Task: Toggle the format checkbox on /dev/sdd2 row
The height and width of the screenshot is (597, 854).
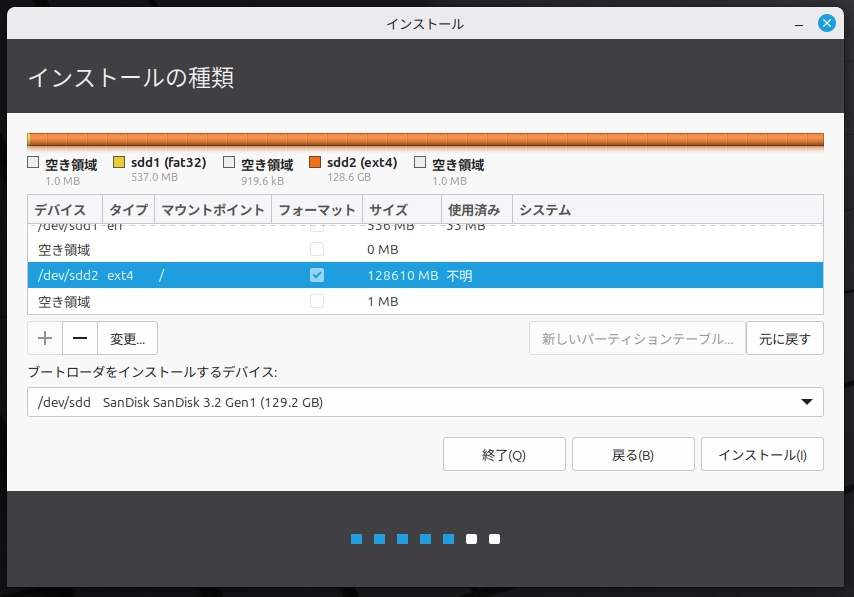Action: coord(317,274)
